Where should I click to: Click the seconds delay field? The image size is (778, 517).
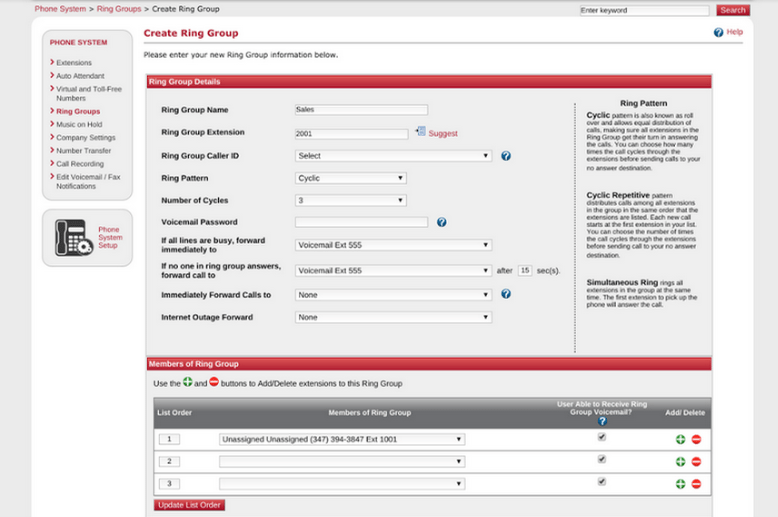pyautogui.click(x=524, y=270)
